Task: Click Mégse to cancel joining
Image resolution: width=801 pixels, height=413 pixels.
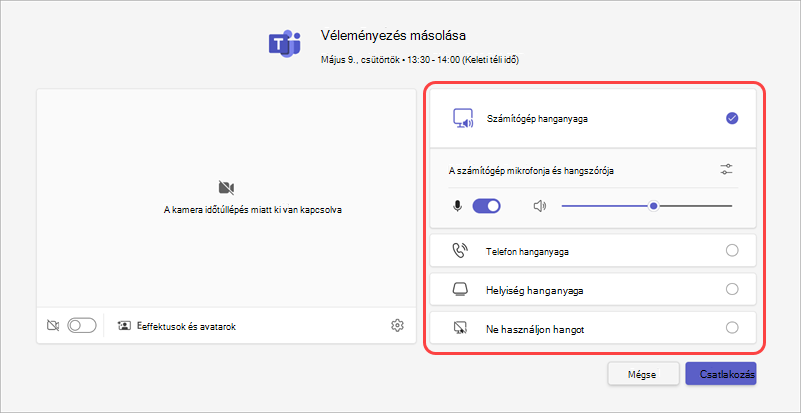Action: 643,374
